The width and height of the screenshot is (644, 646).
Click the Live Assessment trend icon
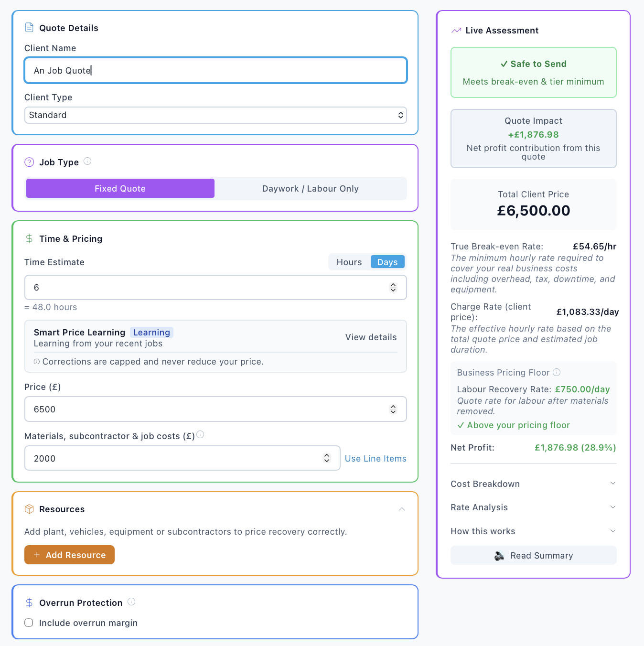(x=456, y=30)
